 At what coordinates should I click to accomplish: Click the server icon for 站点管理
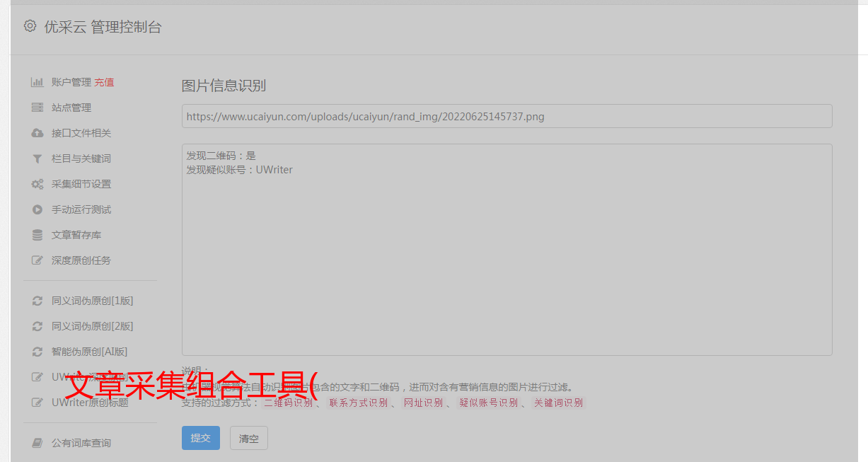tap(37, 108)
